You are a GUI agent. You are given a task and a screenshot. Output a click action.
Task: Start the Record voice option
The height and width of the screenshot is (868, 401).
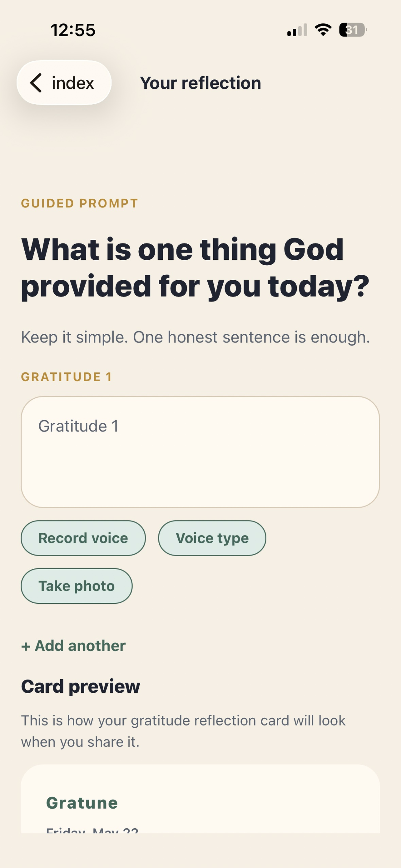point(83,538)
